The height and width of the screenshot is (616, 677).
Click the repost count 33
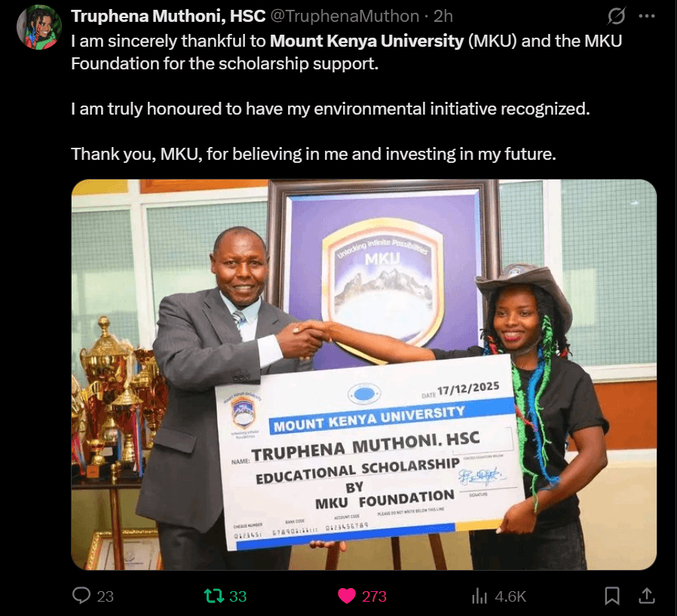click(238, 596)
